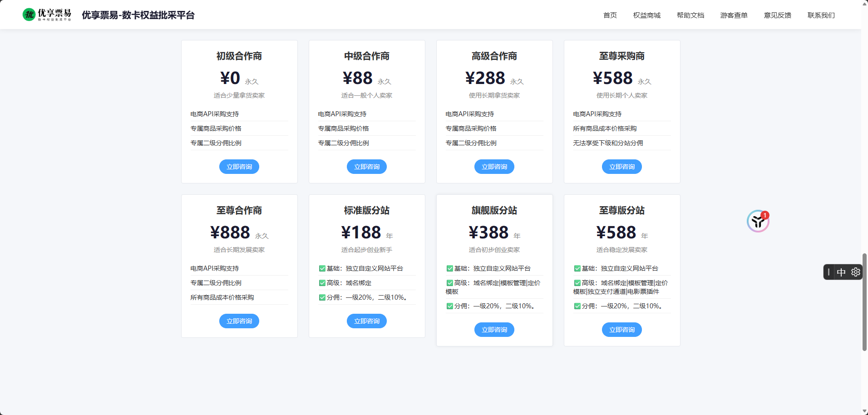Image resolution: width=868 pixels, height=415 pixels.
Task: Click the scrollbar down arrow
Action: [864, 411]
